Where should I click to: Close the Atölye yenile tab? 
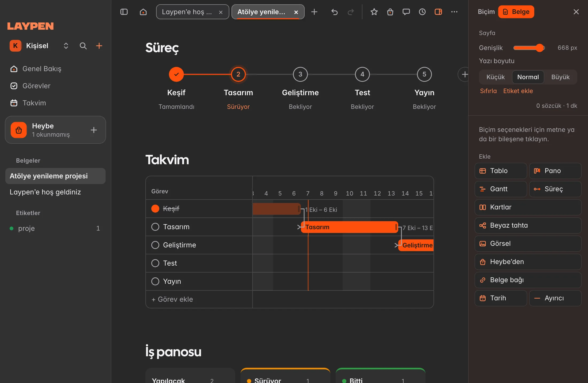tap(296, 12)
